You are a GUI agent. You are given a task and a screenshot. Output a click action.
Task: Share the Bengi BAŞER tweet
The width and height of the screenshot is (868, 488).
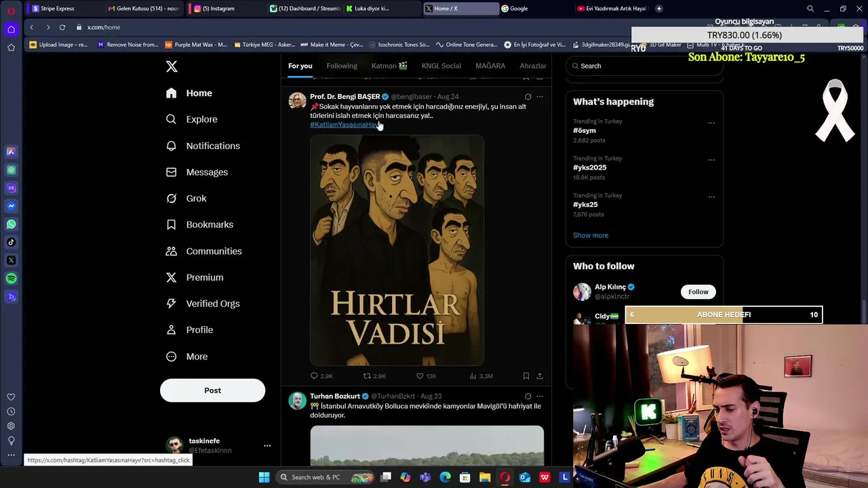540,376
